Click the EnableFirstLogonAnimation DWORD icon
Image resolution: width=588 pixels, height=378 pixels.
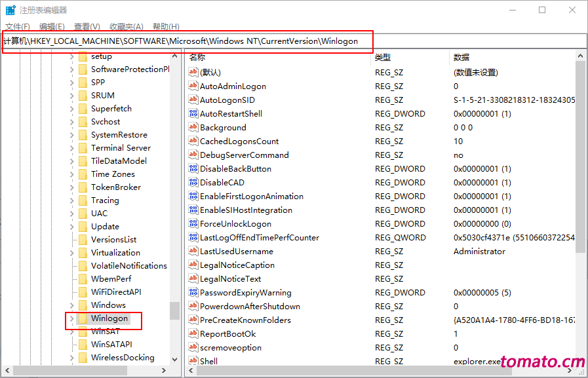pos(193,196)
